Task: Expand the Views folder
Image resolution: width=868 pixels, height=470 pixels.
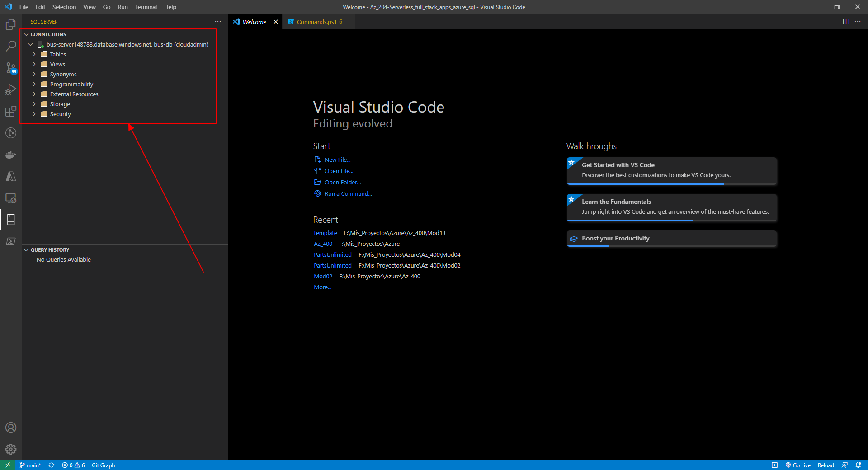Action: [34, 64]
